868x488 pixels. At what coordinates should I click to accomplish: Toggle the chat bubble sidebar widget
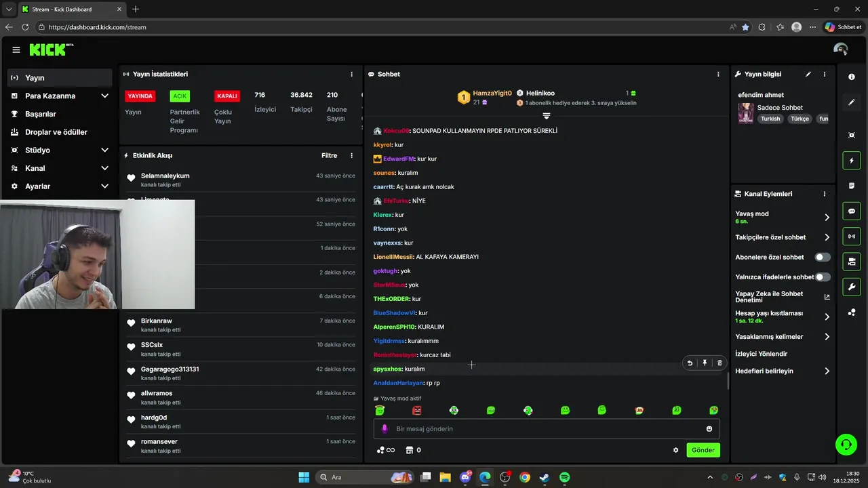click(x=852, y=211)
